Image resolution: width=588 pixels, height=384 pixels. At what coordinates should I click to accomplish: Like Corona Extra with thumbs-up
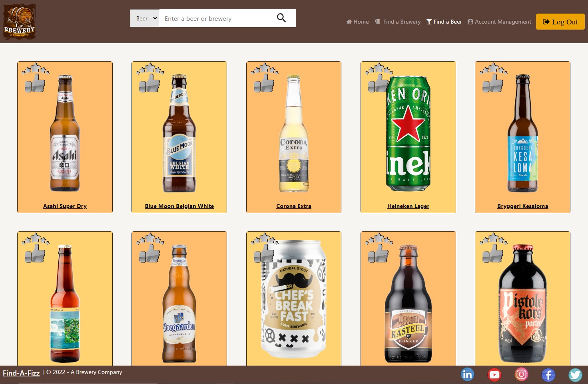point(264,83)
